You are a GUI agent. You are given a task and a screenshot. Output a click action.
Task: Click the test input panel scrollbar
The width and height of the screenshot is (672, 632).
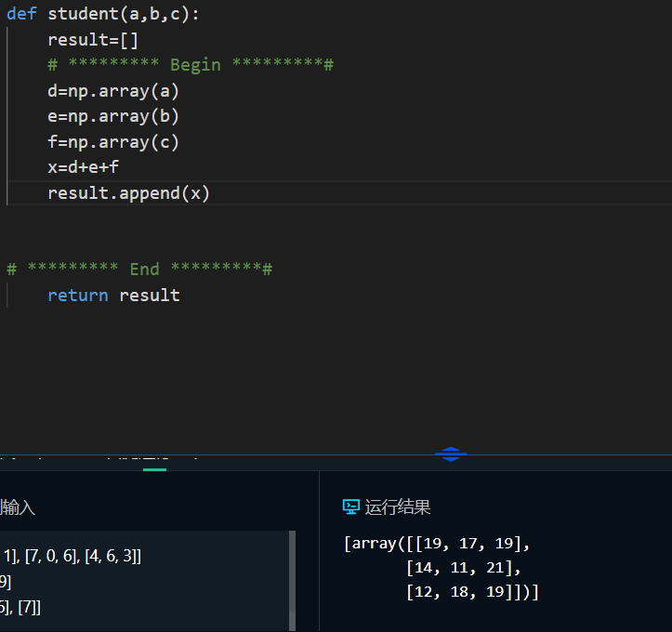tap(292, 581)
